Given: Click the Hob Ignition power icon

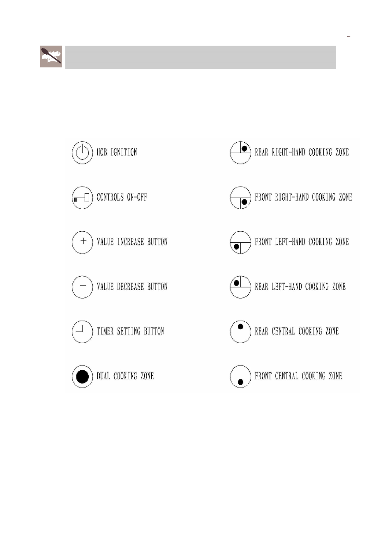Looking at the screenshot, I should coord(82,153).
